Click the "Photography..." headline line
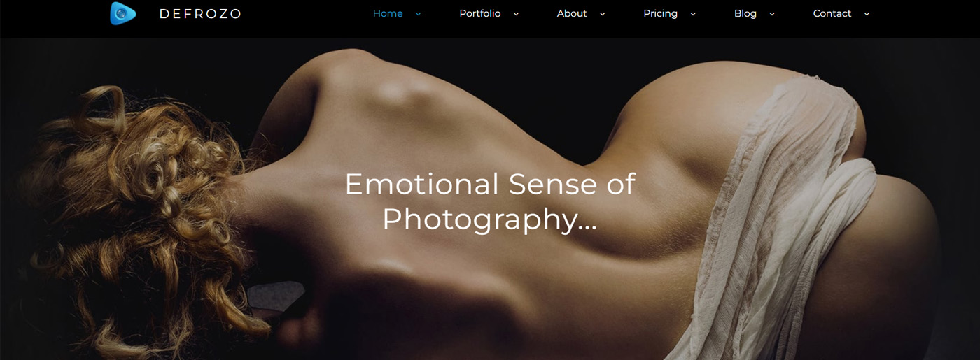The image size is (980, 360). tap(490, 219)
